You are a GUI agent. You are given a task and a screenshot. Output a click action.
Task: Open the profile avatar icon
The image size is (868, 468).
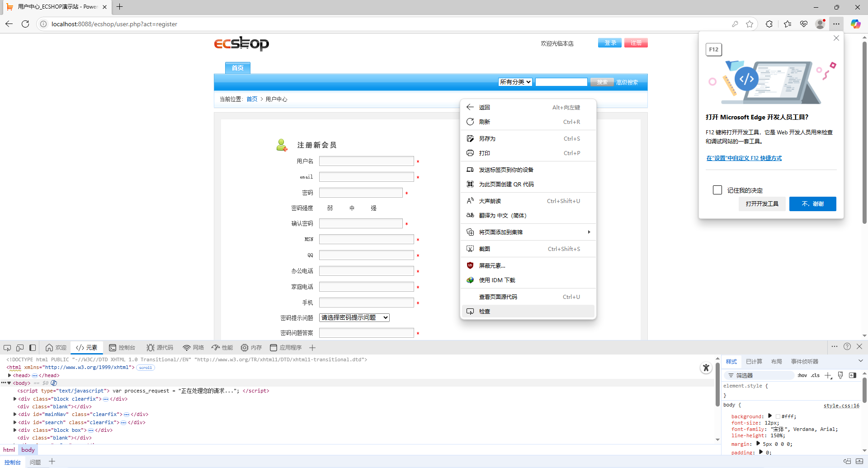click(x=820, y=24)
